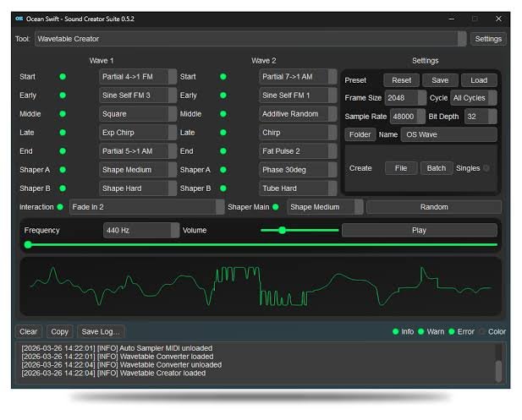Screen dimensions: 522x420
Task: Open the Frame Size 2048 dropdown
Action: click(x=405, y=98)
